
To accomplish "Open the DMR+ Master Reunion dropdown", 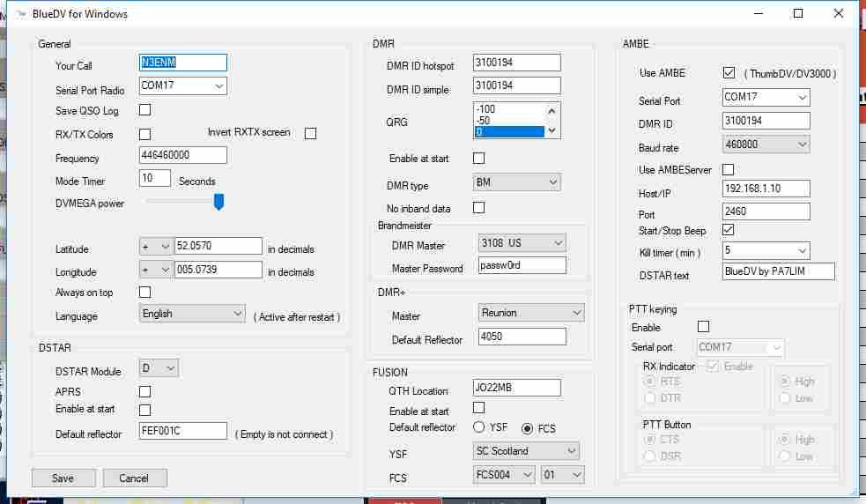I will (531, 313).
